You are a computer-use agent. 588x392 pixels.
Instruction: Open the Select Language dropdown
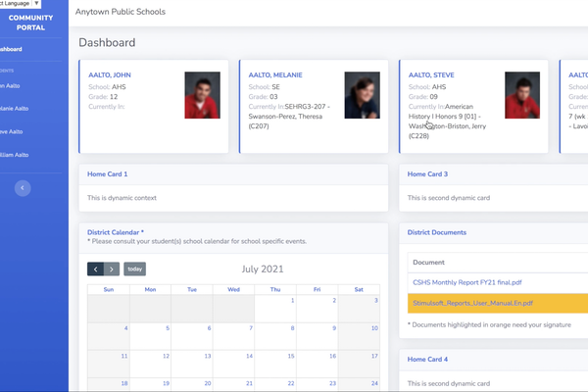[x=20, y=4]
